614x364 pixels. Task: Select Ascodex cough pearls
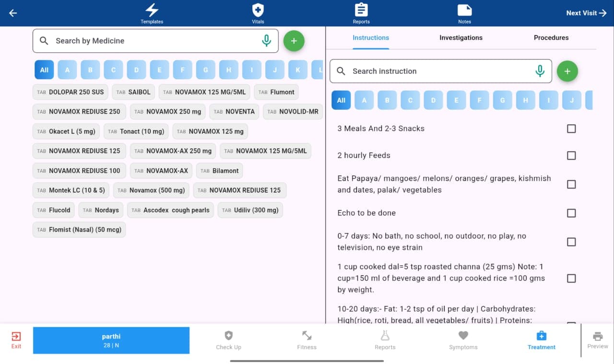(171, 210)
